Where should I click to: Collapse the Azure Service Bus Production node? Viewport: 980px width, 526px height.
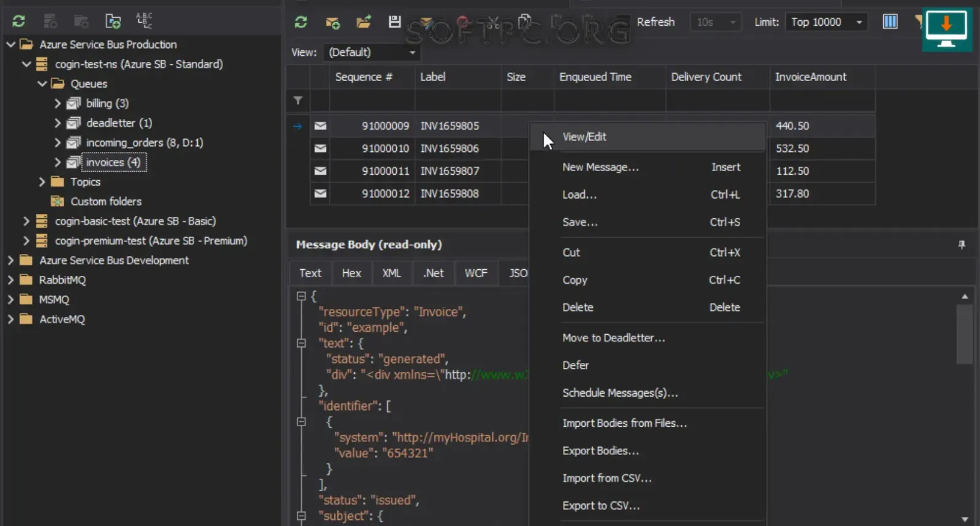[11, 44]
